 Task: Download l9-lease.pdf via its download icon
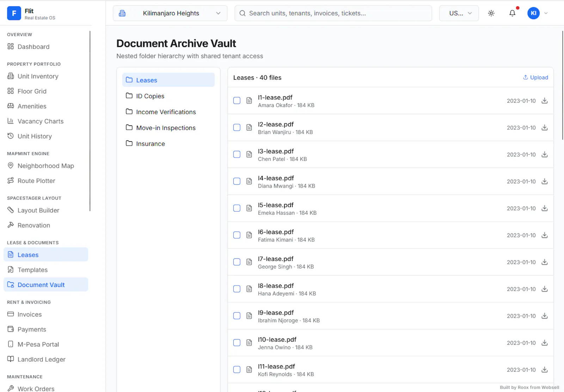[545, 316]
